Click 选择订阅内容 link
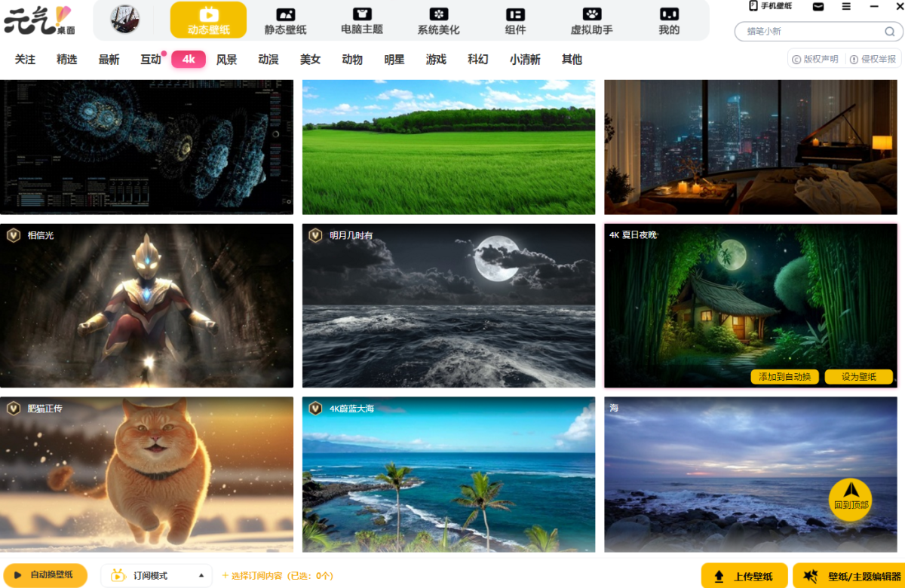Viewport: 905px width, 588px height. 278,575
